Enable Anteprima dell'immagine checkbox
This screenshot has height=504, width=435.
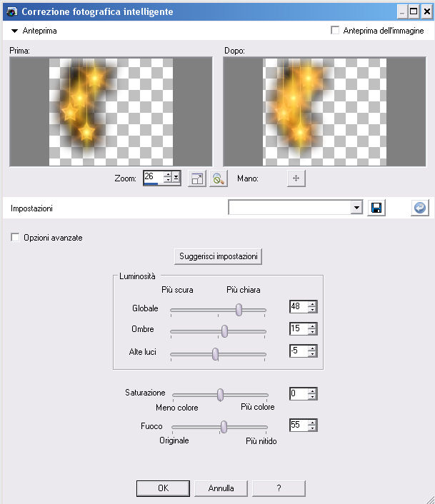tap(335, 31)
